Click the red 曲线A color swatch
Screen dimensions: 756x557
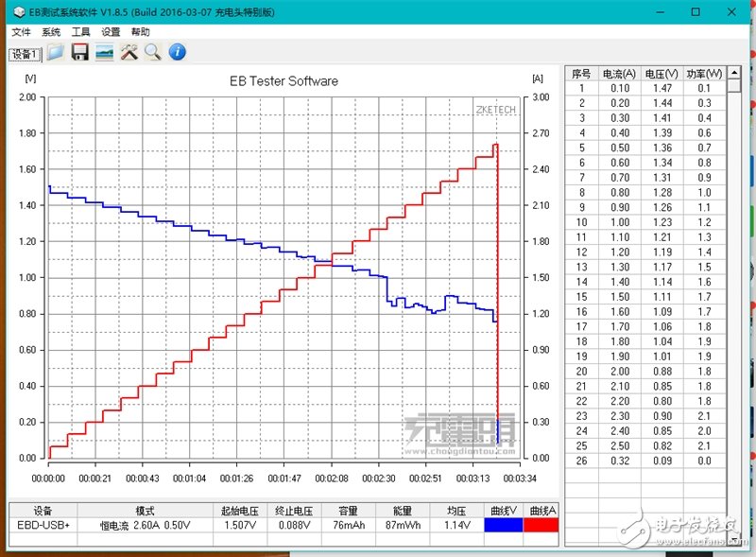point(541,525)
